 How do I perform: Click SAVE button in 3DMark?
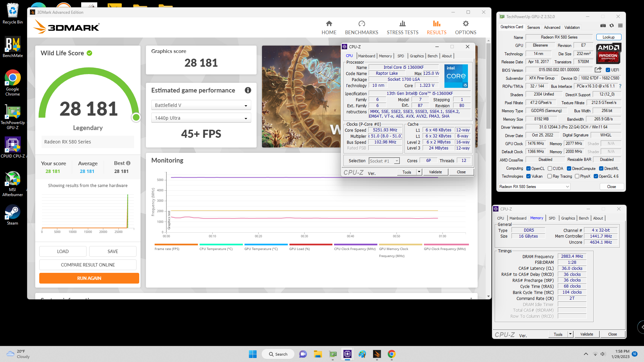click(x=113, y=251)
